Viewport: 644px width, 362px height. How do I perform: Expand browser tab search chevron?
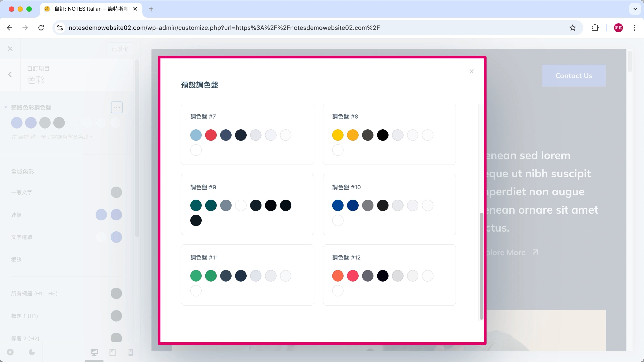(x=635, y=9)
